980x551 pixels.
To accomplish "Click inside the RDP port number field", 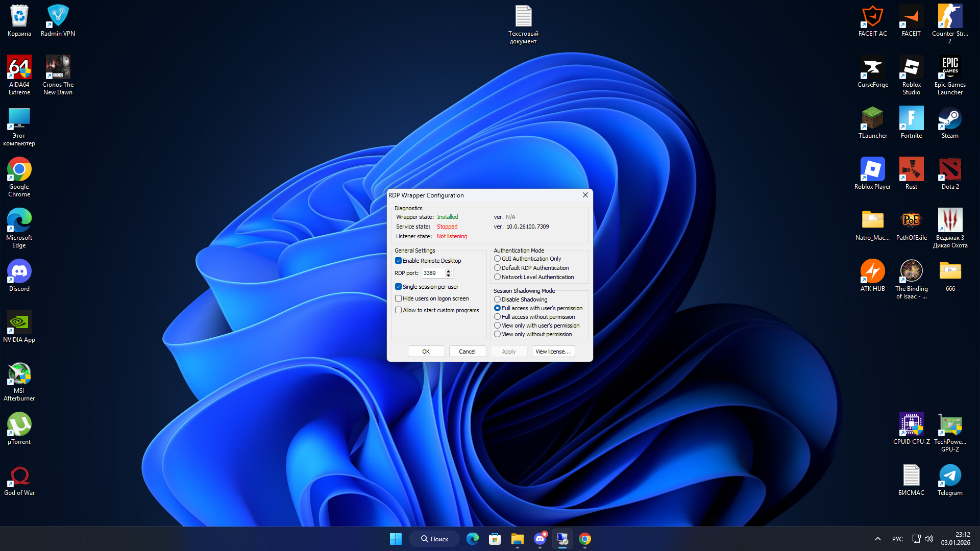I will [x=433, y=273].
